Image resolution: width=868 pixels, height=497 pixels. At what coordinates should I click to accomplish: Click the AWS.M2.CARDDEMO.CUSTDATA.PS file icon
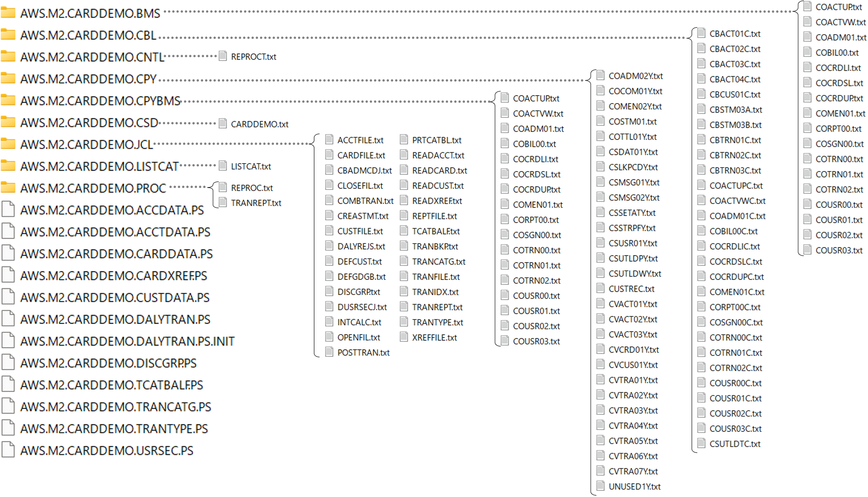pyautogui.click(x=8, y=297)
